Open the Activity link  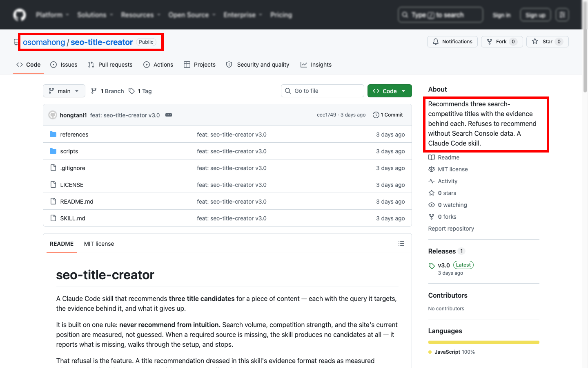[x=443, y=181]
